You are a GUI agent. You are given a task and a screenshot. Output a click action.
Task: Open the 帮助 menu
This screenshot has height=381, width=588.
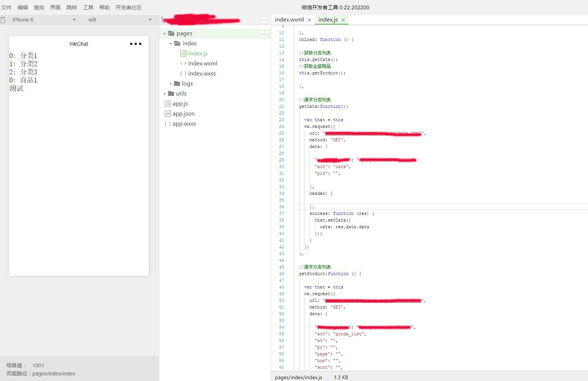(x=105, y=7)
